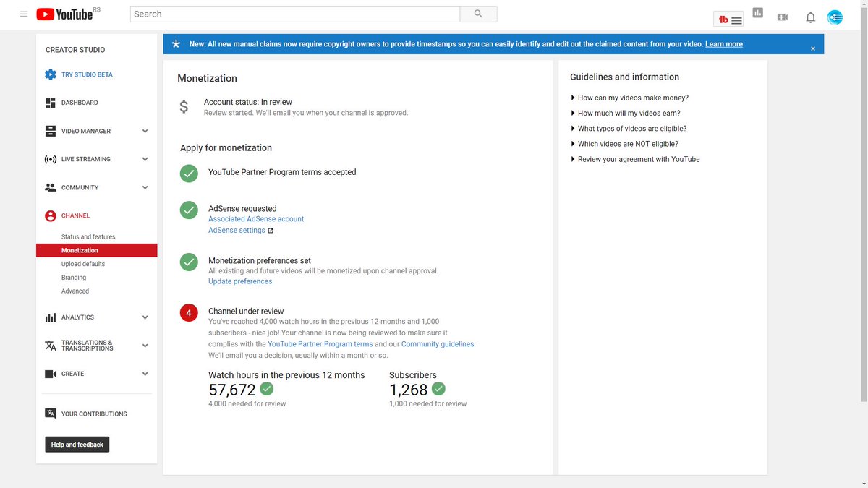Open Status and features page
868x488 pixels.
[x=88, y=237]
